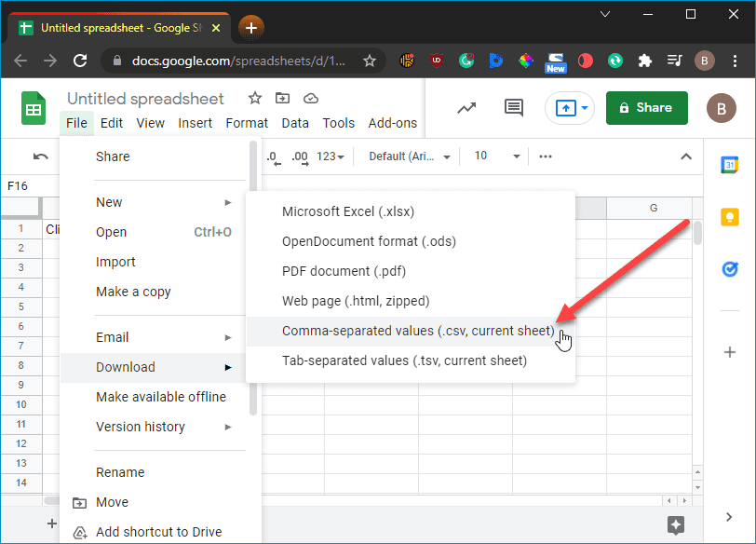Open the comment history panel
756x544 pixels.
coord(513,108)
